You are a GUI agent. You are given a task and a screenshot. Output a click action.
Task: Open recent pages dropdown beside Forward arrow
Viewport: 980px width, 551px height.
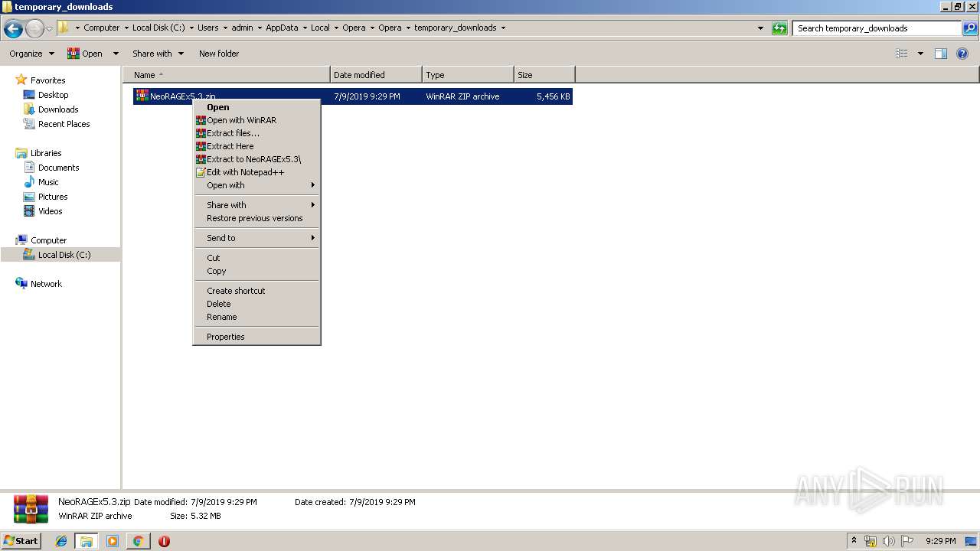click(x=50, y=28)
